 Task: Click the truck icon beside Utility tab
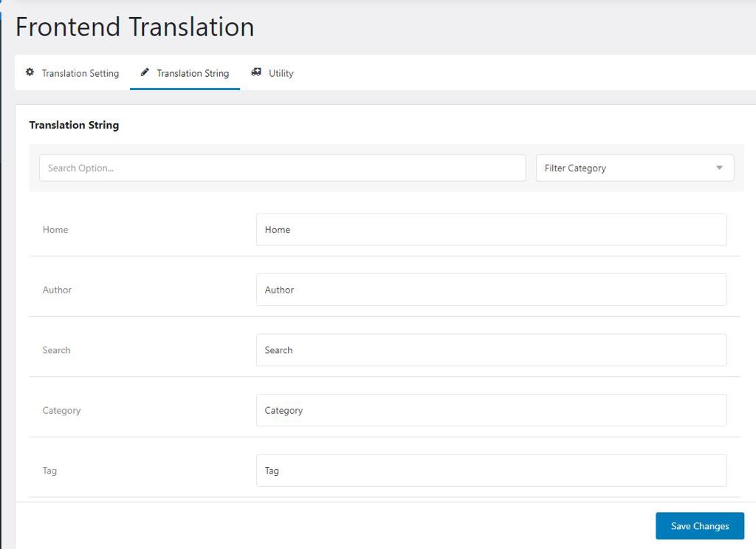(256, 72)
